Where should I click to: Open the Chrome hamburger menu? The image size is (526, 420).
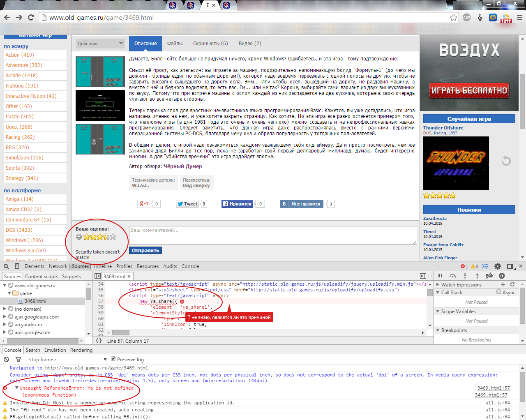pos(519,17)
